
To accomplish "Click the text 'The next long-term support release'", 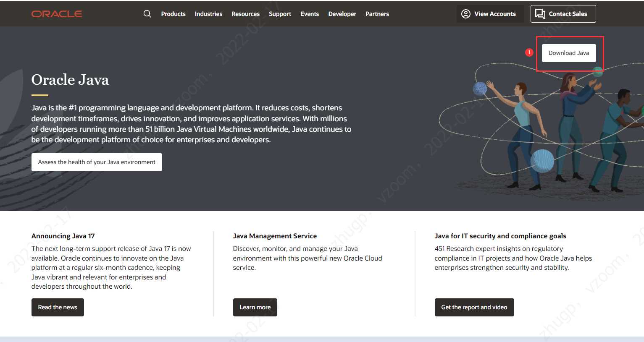I will tap(111, 267).
